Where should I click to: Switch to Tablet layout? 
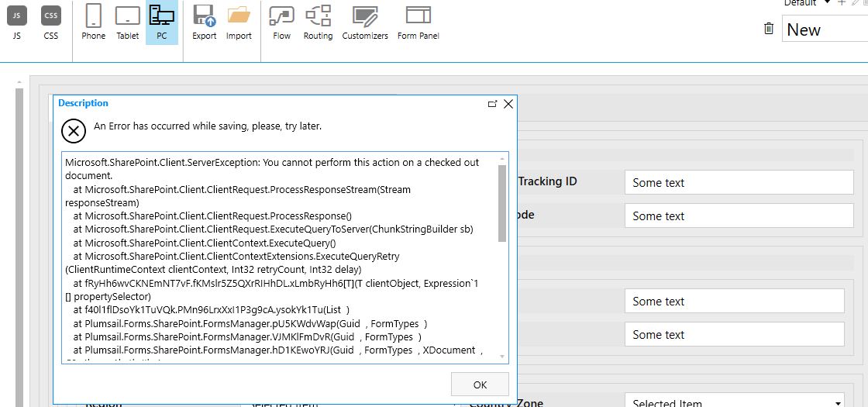128,22
